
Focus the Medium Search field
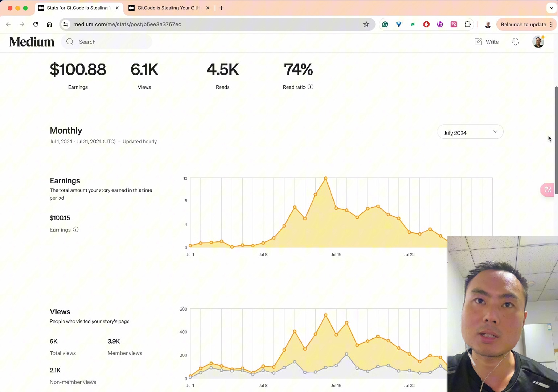[107, 42]
